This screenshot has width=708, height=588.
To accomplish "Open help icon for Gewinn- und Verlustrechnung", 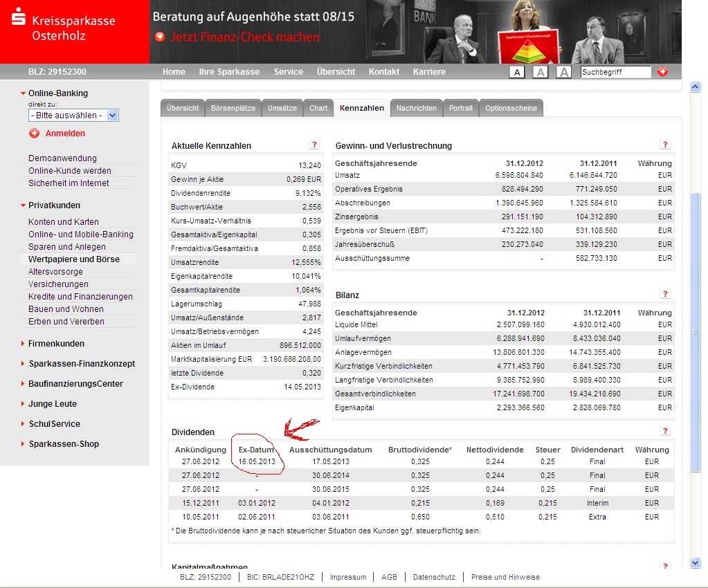I will click(665, 145).
